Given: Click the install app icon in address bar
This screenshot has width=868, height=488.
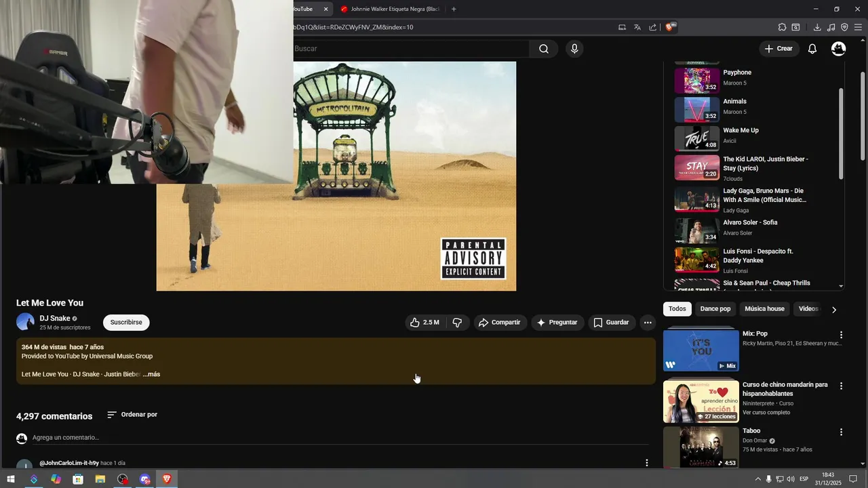Looking at the screenshot, I should 622,27.
